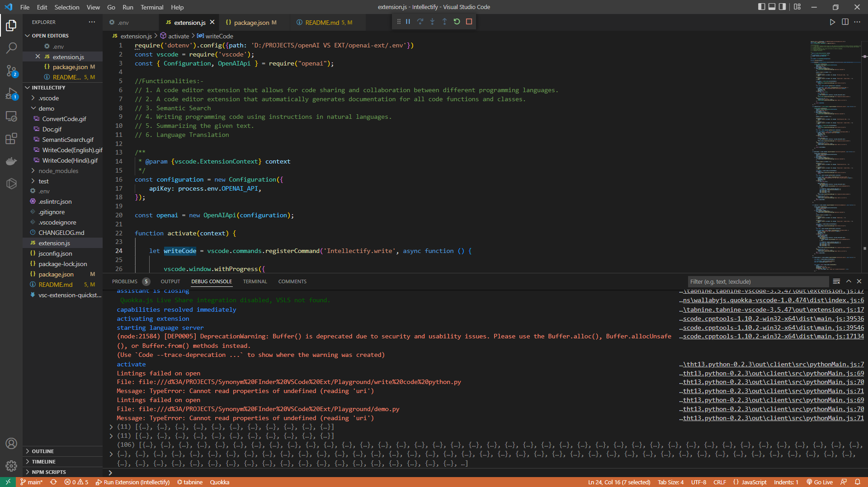Toggle the secondary side bar layout button
Image resolution: width=868 pixels, height=487 pixels.
782,7
